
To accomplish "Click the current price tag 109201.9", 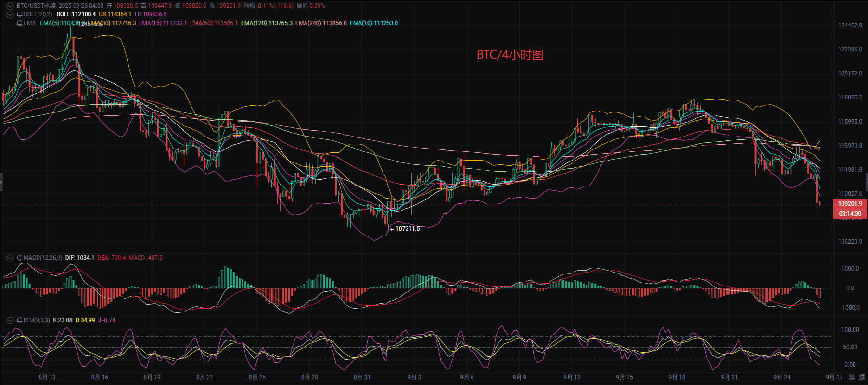I will (850, 204).
